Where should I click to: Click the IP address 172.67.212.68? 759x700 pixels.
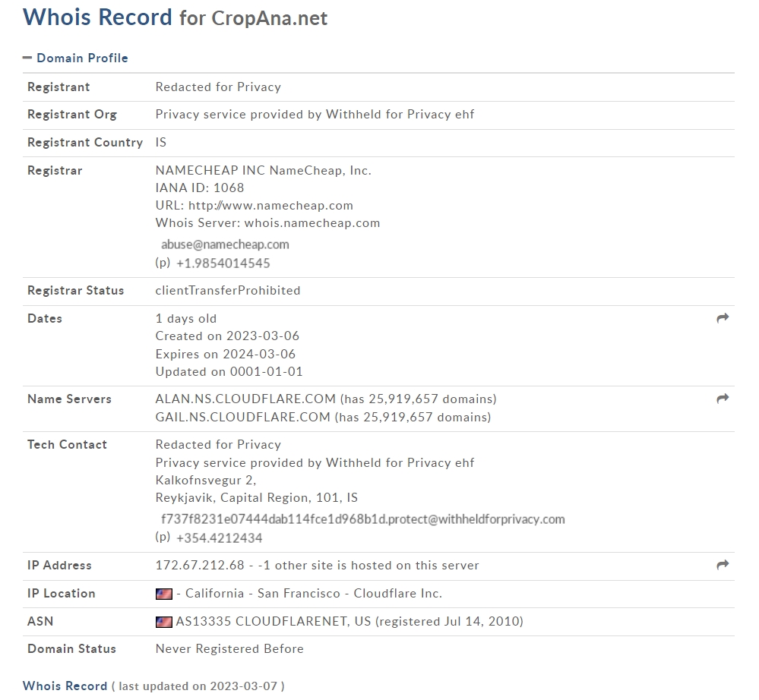click(x=200, y=566)
